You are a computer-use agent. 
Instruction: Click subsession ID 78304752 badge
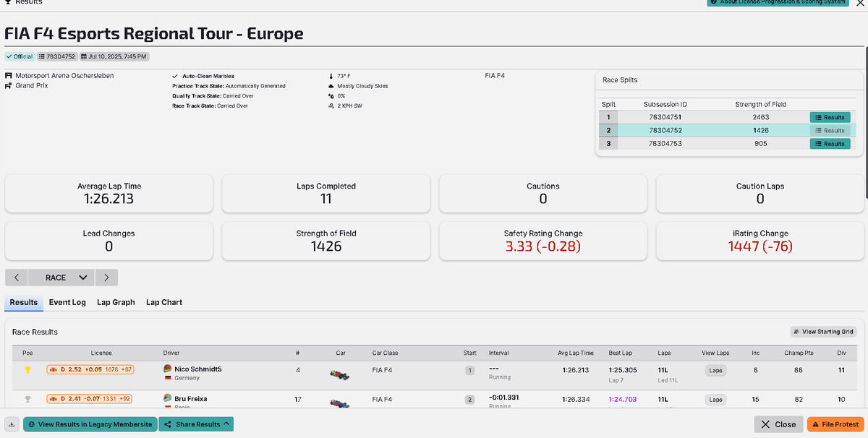click(57, 56)
